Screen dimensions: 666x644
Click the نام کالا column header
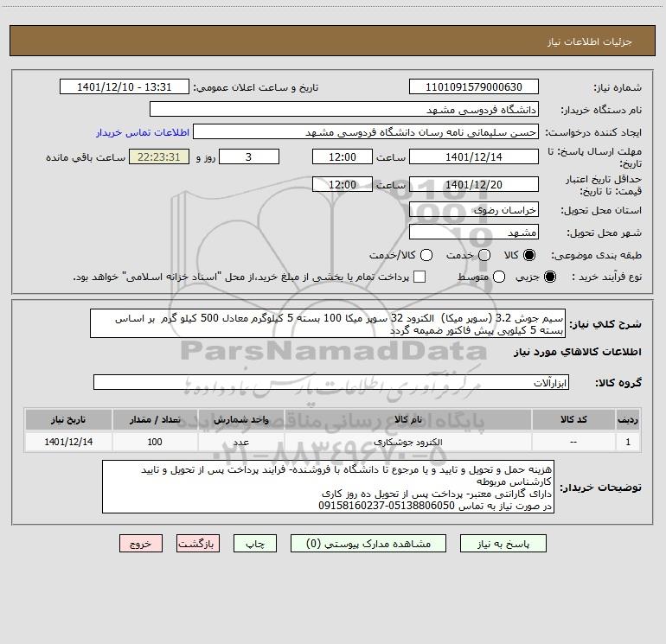408,419
